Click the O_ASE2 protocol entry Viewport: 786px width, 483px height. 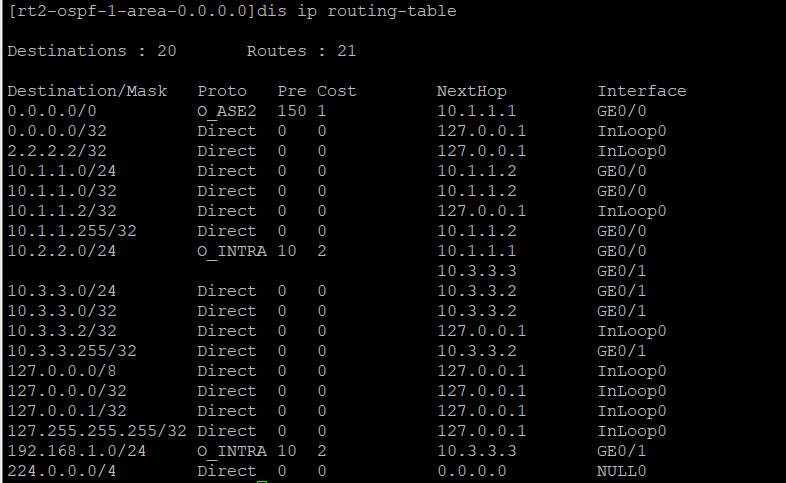227,111
